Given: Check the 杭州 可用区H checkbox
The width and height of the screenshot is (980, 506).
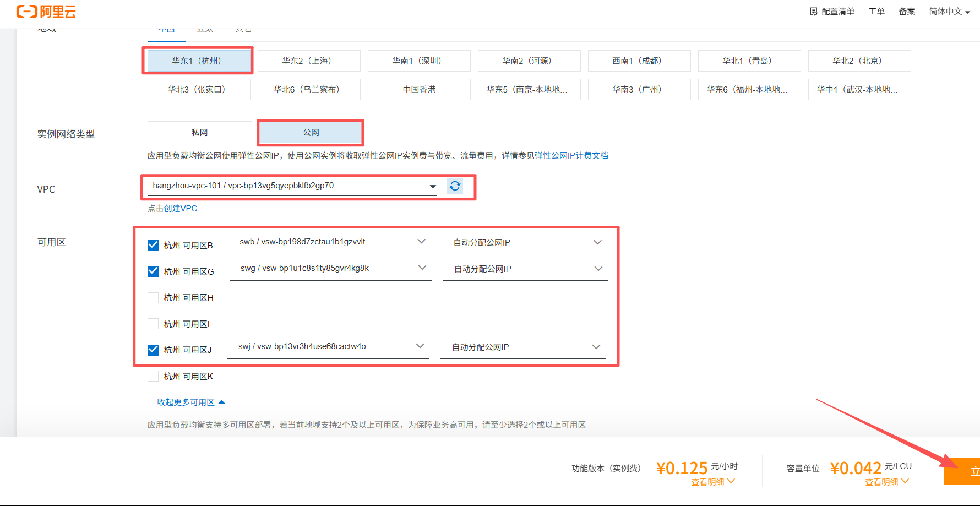Looking at the screenshot, I should [153, 298].
